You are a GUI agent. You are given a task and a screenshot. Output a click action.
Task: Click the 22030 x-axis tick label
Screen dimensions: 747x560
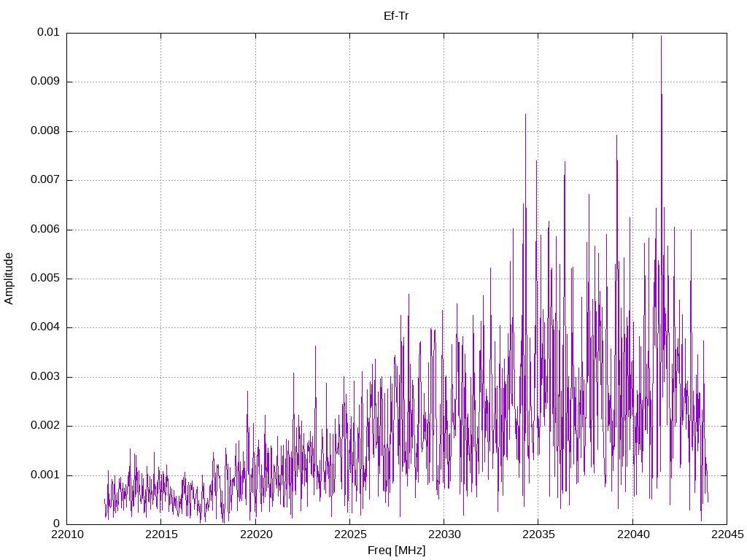444,534
